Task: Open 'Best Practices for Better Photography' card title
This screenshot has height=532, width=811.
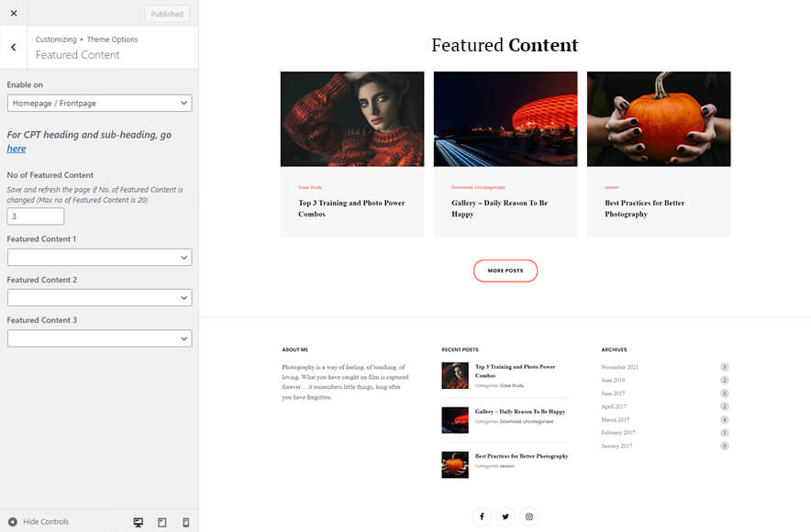Action: pyautogui.click(x=644, y=208)
